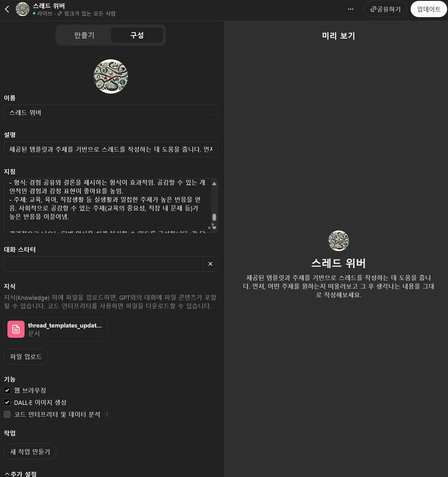
Task: Click the help icon next to 코드 인터프리터
Action: (x=107, y=414)
